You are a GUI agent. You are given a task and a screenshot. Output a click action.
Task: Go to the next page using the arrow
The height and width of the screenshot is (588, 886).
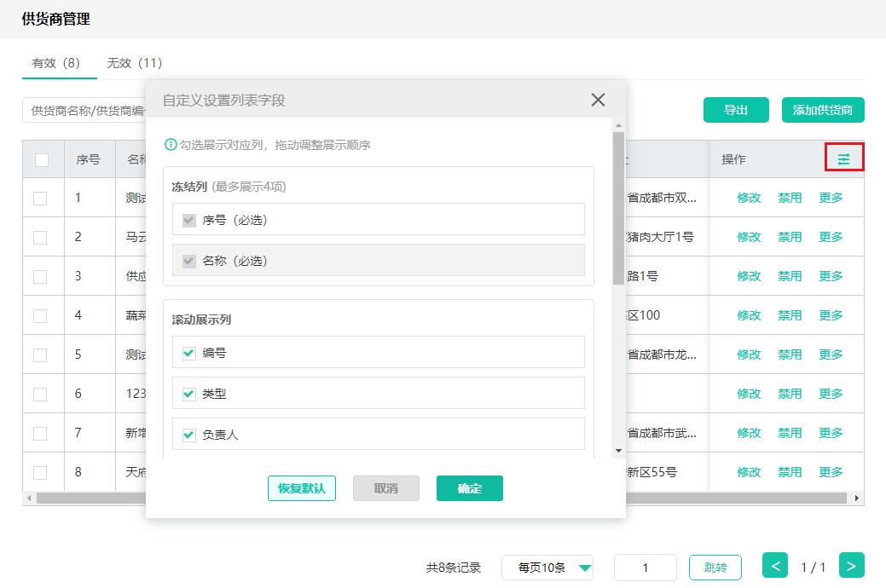(851, 565)
